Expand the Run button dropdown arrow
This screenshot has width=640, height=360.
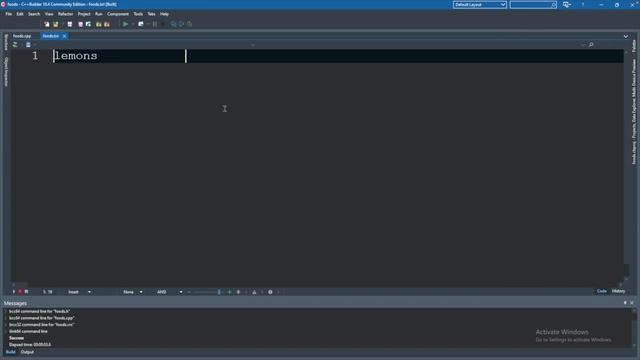(x=133, y=24)
